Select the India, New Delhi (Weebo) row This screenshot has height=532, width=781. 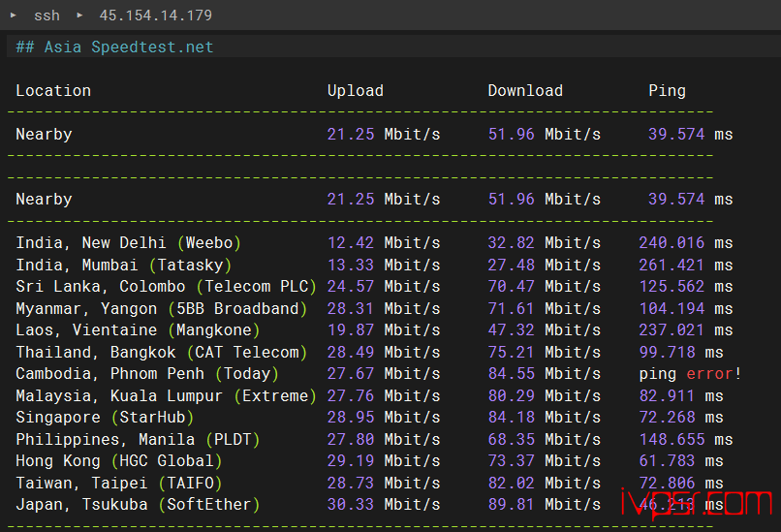[x=128, y=242]
